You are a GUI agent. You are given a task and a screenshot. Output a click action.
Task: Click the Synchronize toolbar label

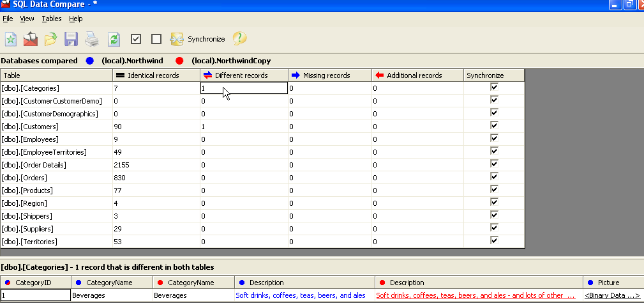[206, 39]
